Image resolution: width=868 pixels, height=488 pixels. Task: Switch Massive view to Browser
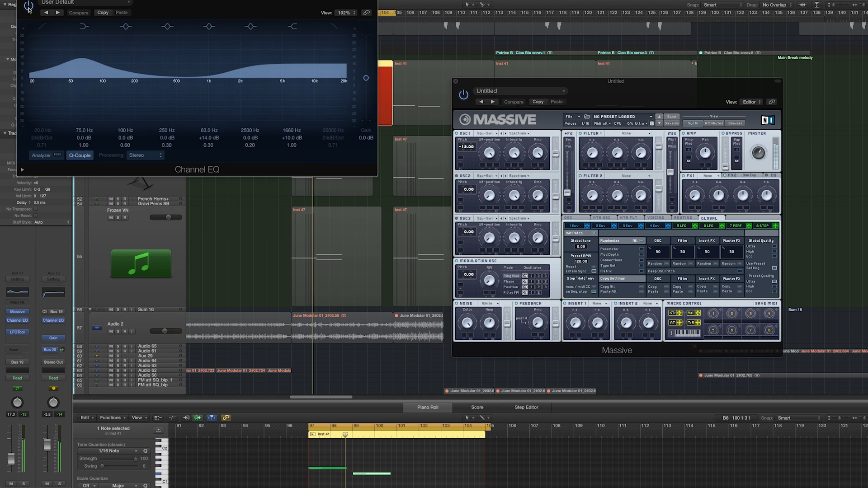pyautogui.click(x=735, y=123)
